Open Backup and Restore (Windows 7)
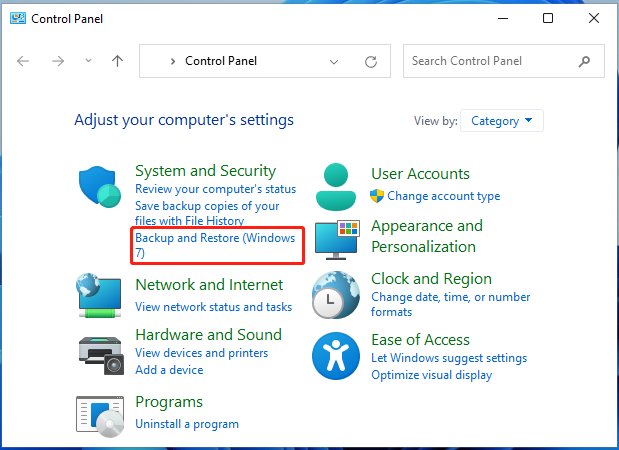 pyautogui.click(x=215, y=245)
